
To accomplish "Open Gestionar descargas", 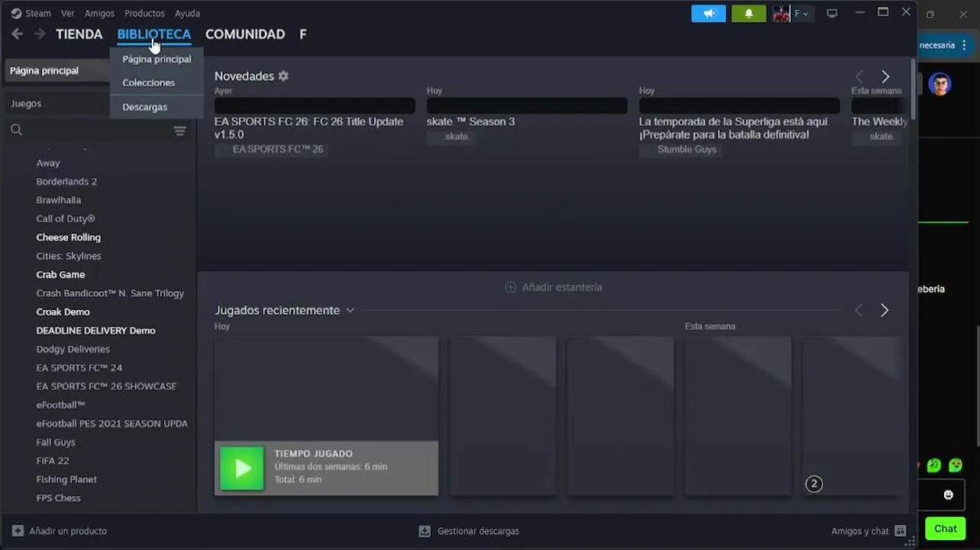I will [x=479, y=531].
